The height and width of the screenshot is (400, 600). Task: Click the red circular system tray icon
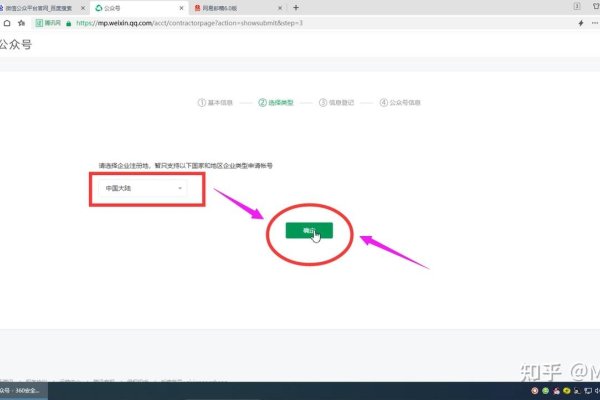(x=535, y=391)
